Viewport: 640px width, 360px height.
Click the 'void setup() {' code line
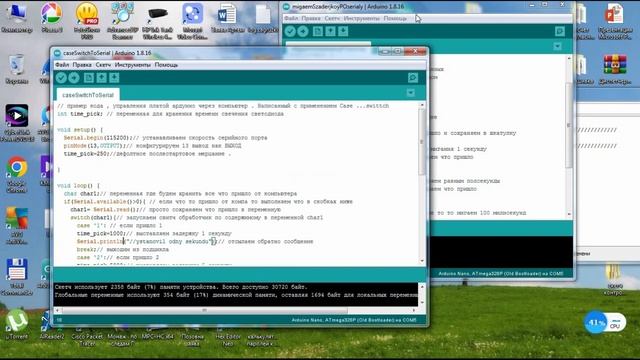pos(80,130)
